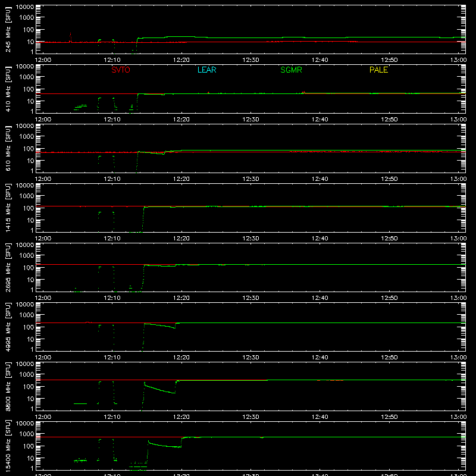The image size is (476, 476).
Task: Click the 10000 y-tick of the 245 MHz plot
Action: click(x=25, y=7)
